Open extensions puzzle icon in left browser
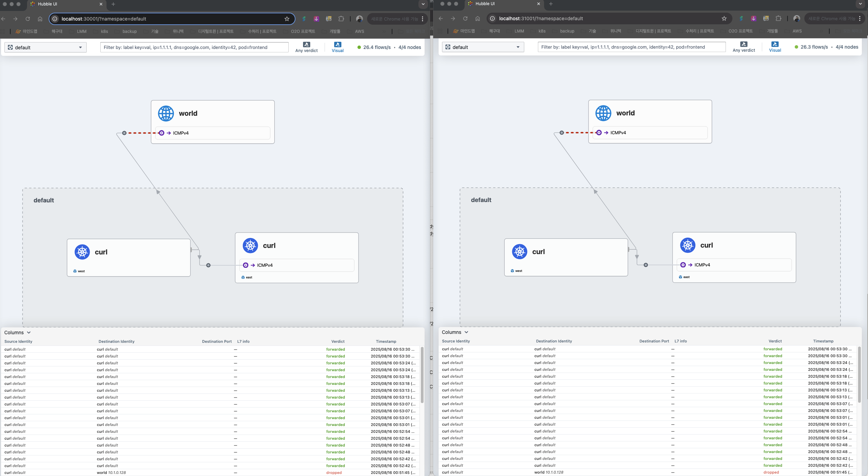Screen dimensions: 868x476 tap(341, 19)
